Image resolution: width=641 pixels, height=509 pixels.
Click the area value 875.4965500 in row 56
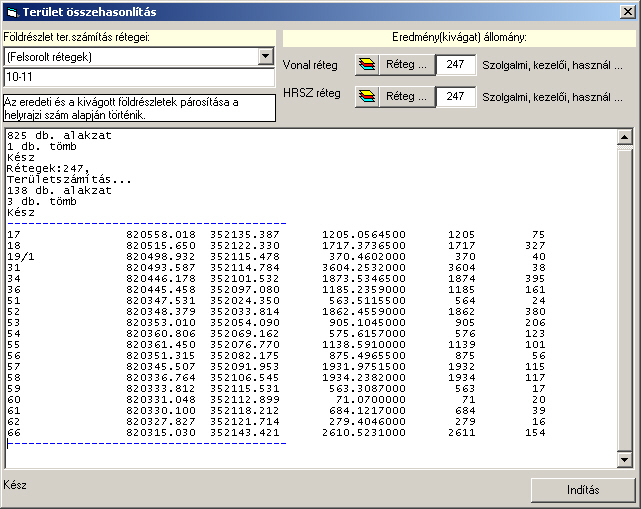tap(368, 356)
